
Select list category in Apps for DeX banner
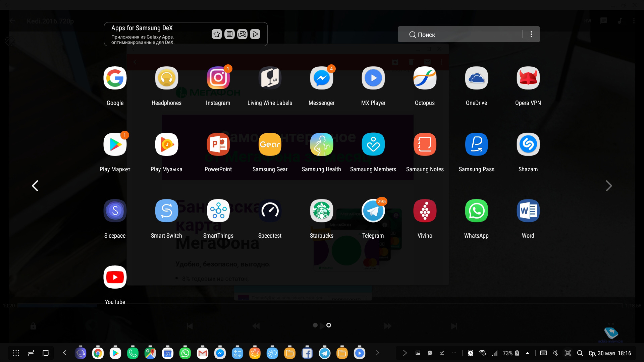(x=229, y=34)
